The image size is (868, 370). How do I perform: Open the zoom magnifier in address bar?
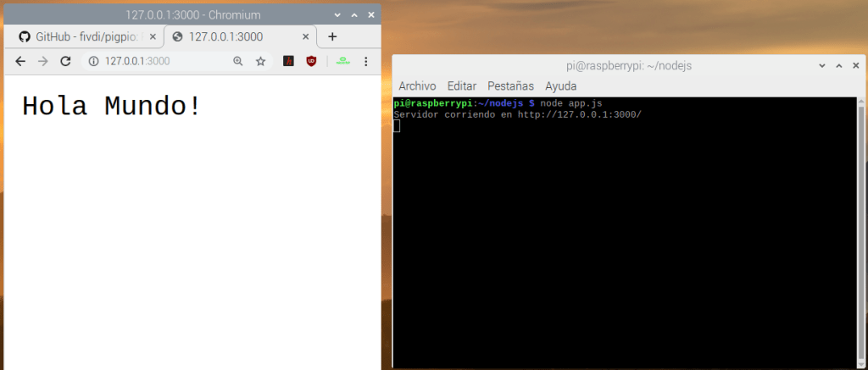(238, 61)
